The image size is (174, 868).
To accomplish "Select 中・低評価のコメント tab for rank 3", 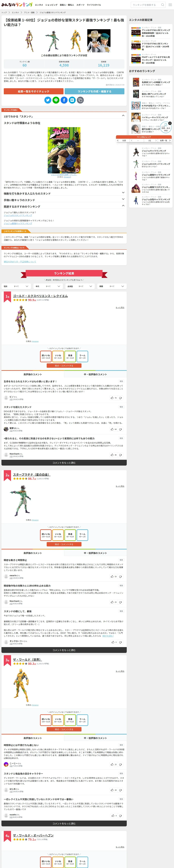I will (x=95, y=738).
